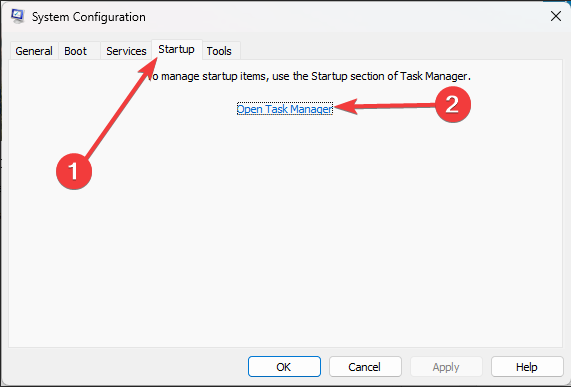Confirm with the OK button

(x=284, y=367)
